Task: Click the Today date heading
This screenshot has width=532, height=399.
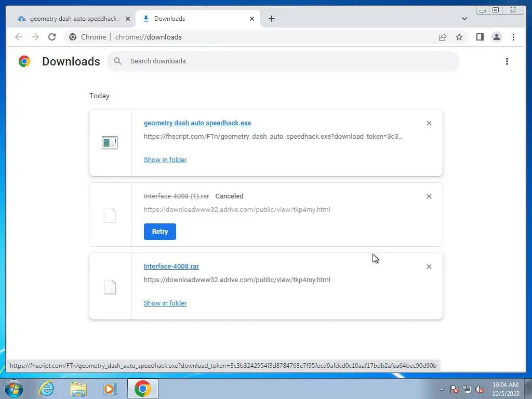Action: (99, 96)
